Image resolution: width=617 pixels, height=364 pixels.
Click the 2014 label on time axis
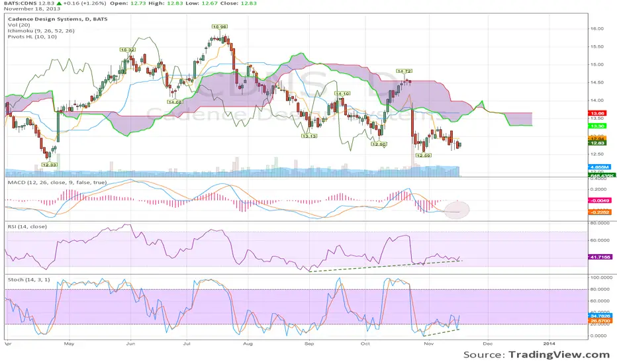pos(549,343)
